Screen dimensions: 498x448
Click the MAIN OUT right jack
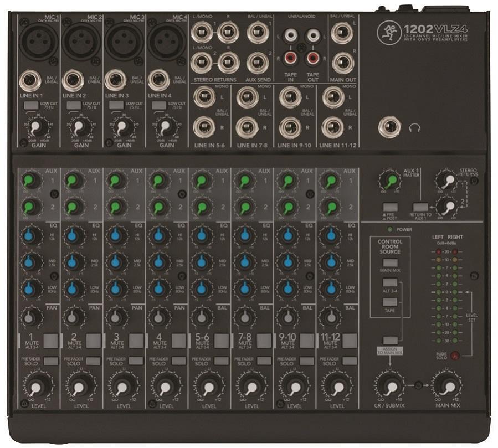tap(342, 63)
